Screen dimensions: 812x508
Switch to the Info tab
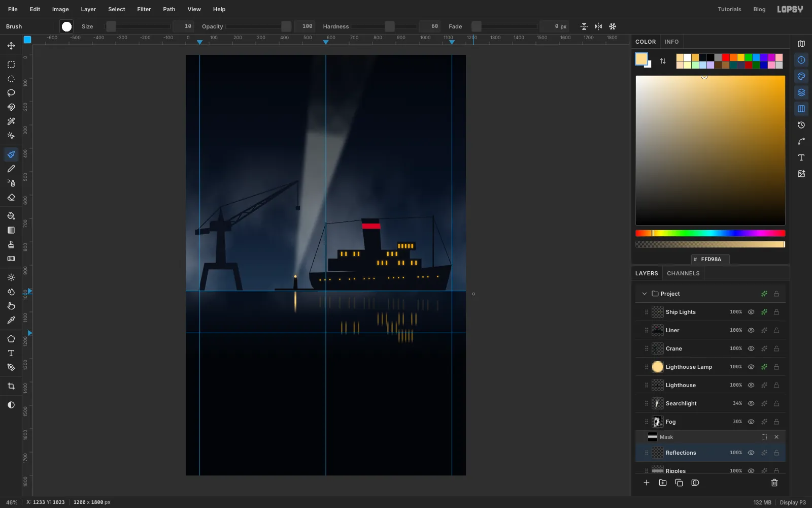pos(671,42)
